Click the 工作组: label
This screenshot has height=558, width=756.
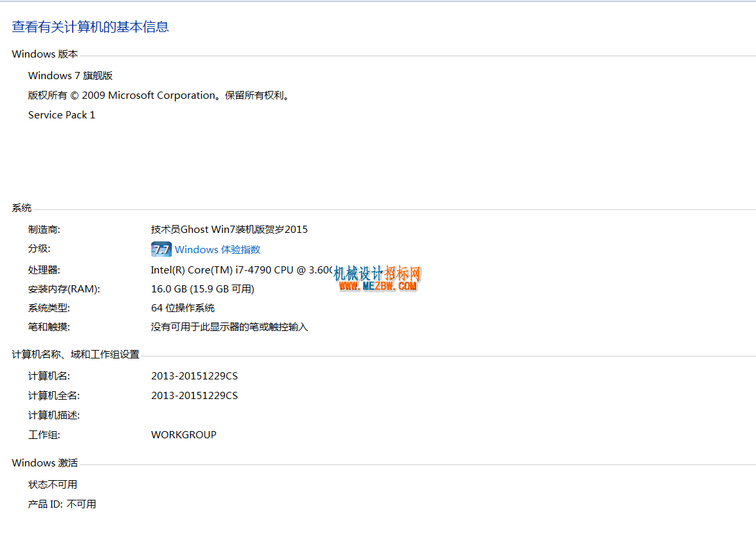tap(44, 434)
